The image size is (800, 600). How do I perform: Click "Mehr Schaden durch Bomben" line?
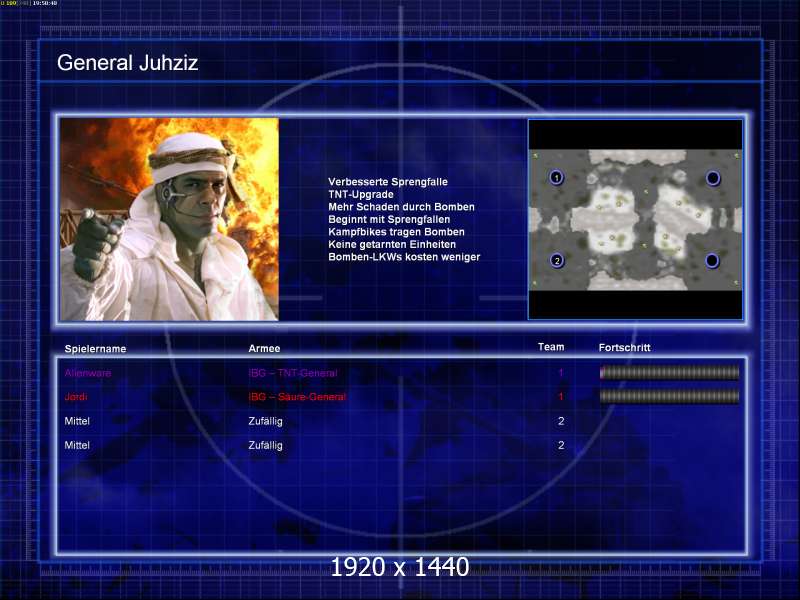(x=402, y=207)
